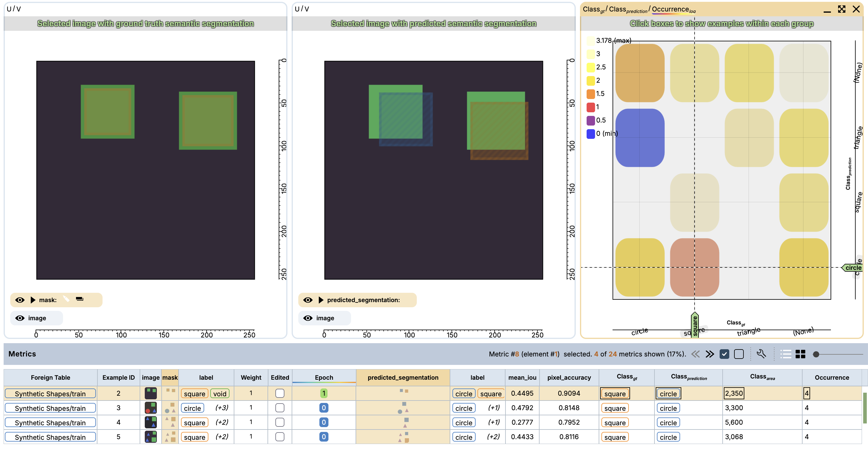Open Synthetic Shapes/train link for Example 4

coord(50,423)
